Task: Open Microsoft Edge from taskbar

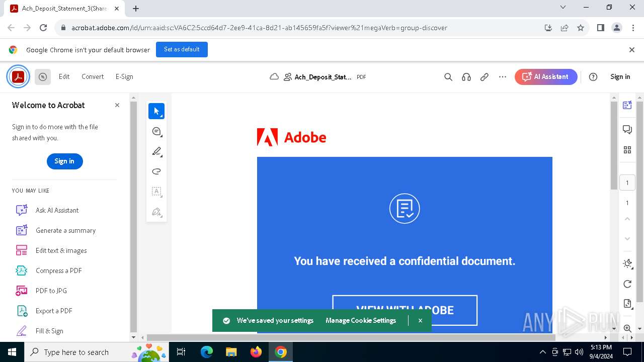Action: 207,352
